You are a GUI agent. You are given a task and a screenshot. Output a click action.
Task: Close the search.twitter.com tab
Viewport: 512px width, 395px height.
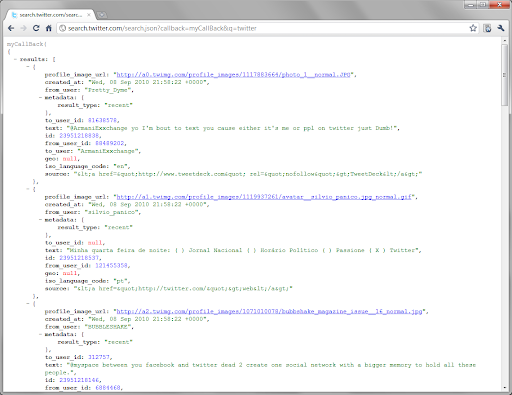89,15
